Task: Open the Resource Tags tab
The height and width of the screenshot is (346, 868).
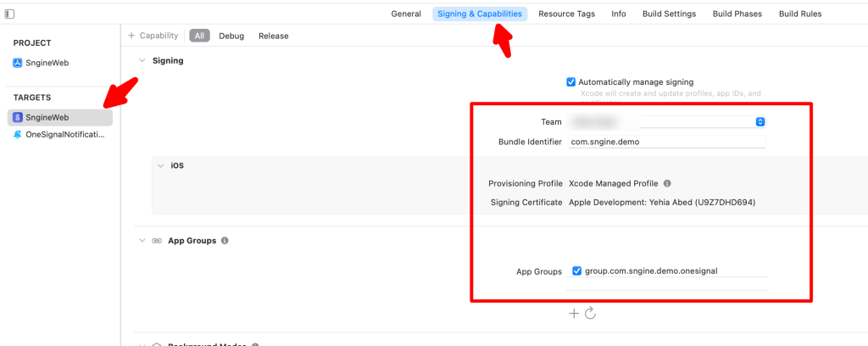Action: click(566, 14)
